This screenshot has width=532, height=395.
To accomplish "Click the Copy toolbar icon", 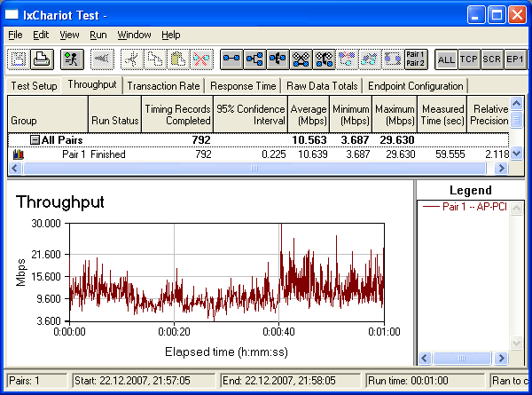I will click(x=155, y=59).
